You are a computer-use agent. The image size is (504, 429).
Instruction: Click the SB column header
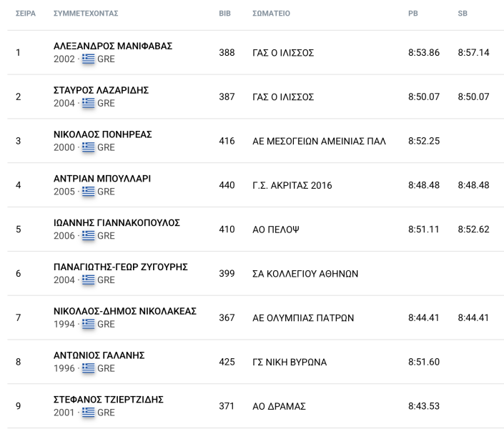coord(463,14)
